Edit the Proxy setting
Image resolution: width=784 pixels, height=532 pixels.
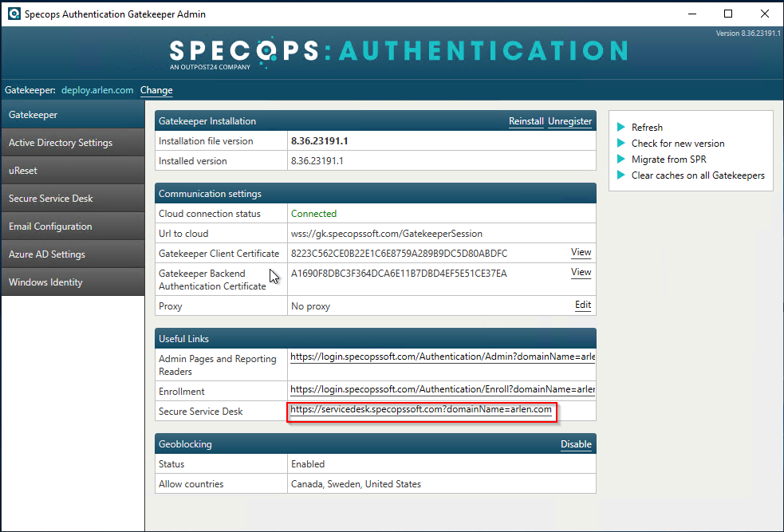[583, 305]
